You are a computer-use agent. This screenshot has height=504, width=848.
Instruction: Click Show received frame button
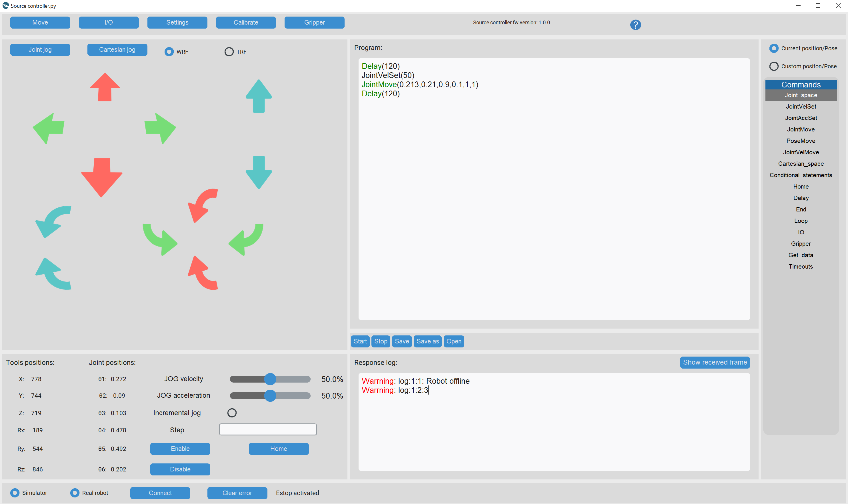point(715,362)
